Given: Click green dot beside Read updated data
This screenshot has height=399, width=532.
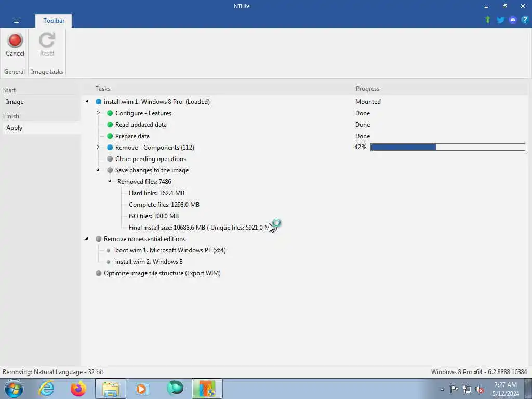Looking at the screenshot, I should coord(110,125).
